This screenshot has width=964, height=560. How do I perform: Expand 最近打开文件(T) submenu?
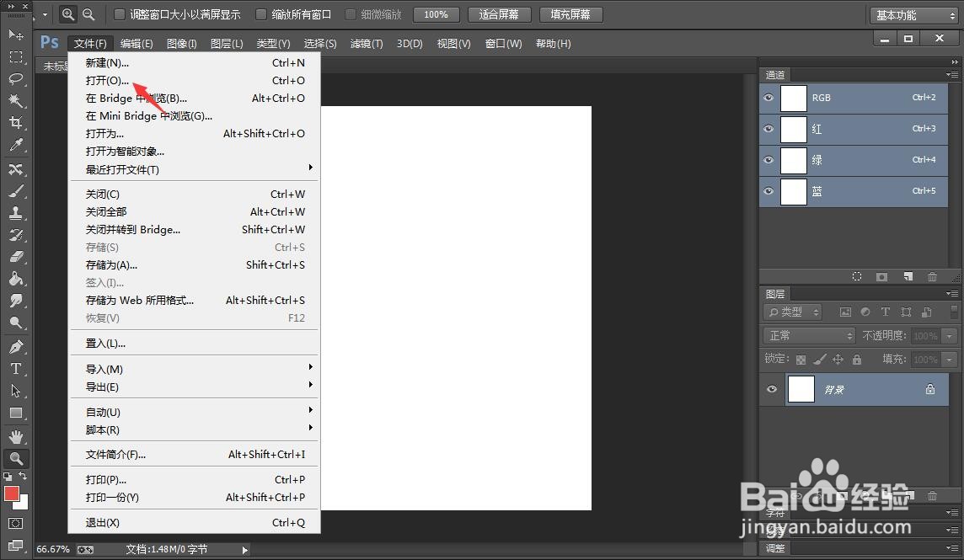(x=195, y=169)
